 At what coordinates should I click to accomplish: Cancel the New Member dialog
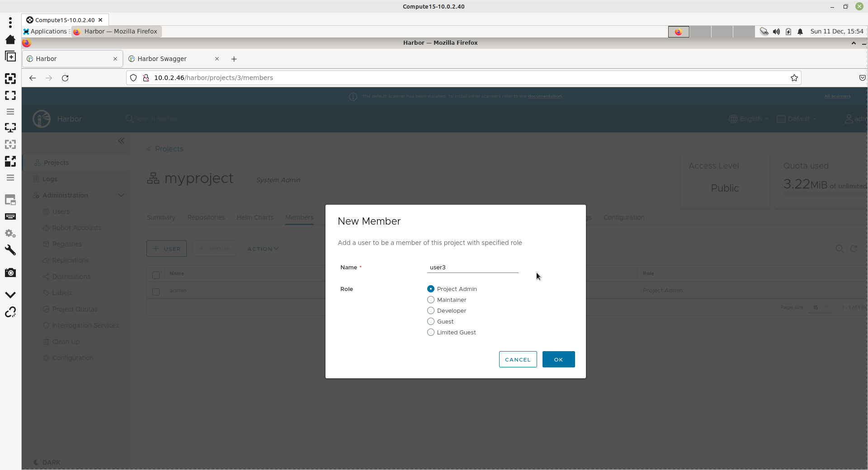tap(518, 359)
